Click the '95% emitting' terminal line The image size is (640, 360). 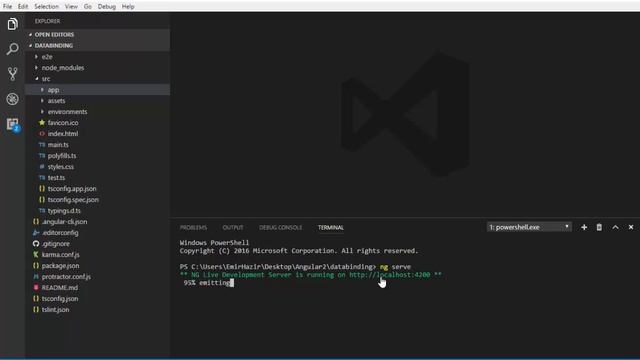pyautogui.click(x=207, y=283)
